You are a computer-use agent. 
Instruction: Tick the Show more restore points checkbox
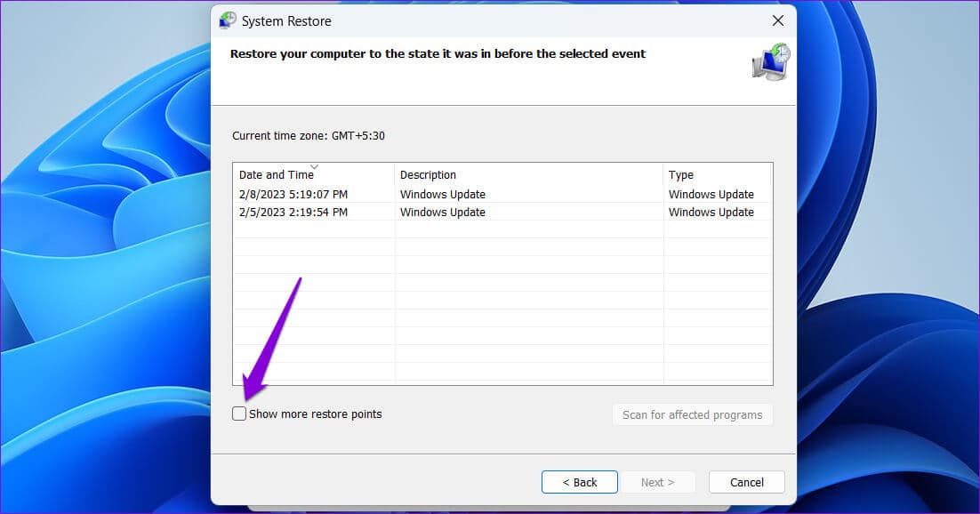pyautogui.click(x=238, y=414)
